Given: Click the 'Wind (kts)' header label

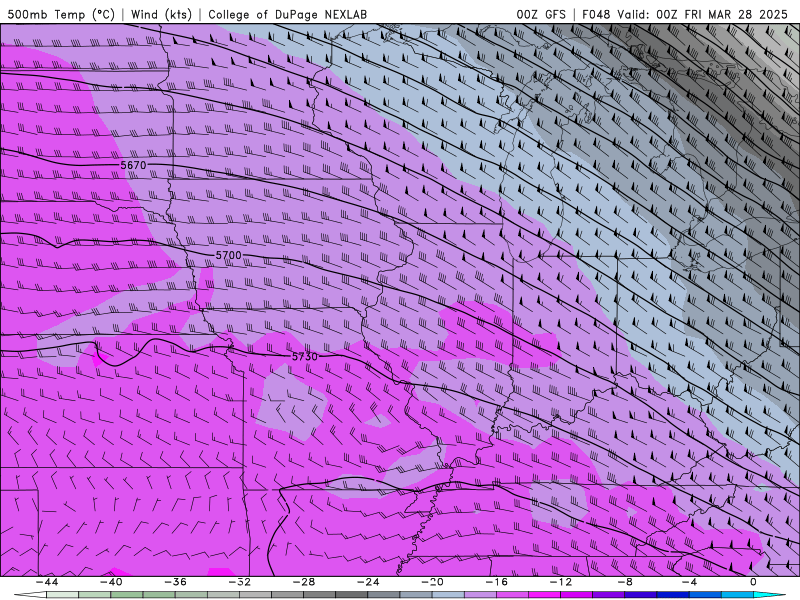Looking at the screenshot, I should [161, 14].
